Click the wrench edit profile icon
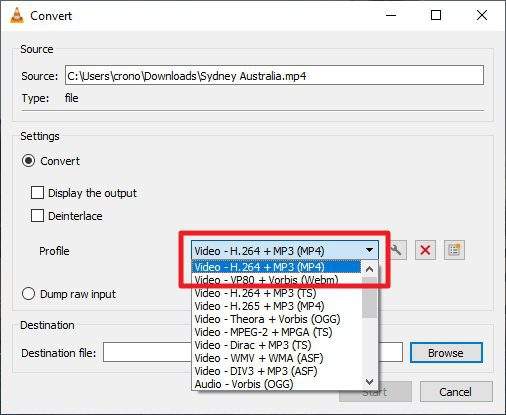This screenshot has height=415, width=506. pyautogui.click(x=396, y=250)
